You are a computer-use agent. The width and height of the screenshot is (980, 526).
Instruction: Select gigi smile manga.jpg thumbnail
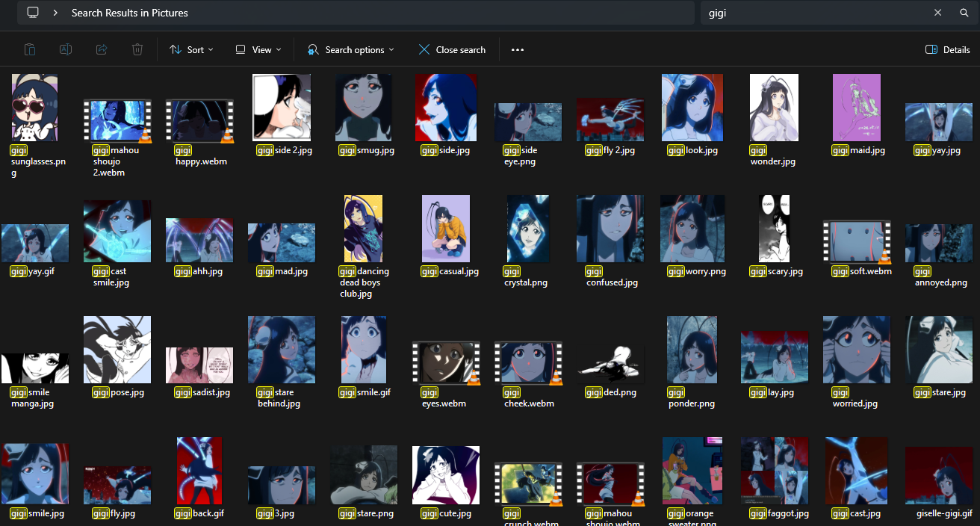(x=35, y=368)
